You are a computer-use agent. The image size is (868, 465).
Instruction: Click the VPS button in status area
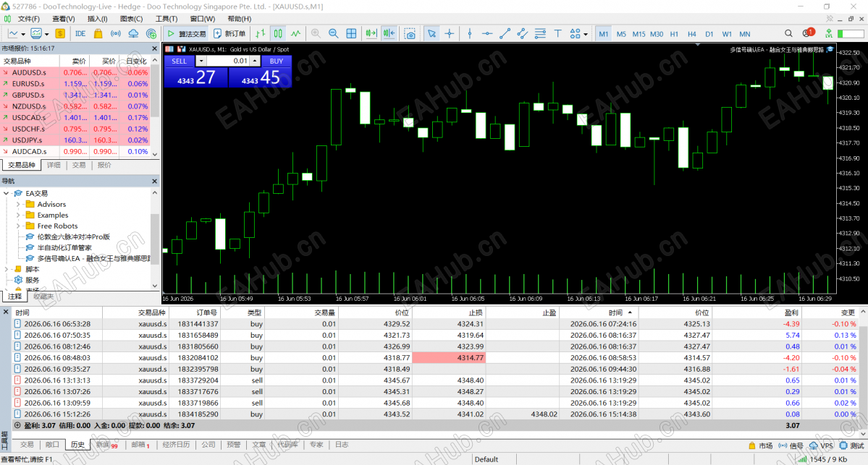(821, 445)
